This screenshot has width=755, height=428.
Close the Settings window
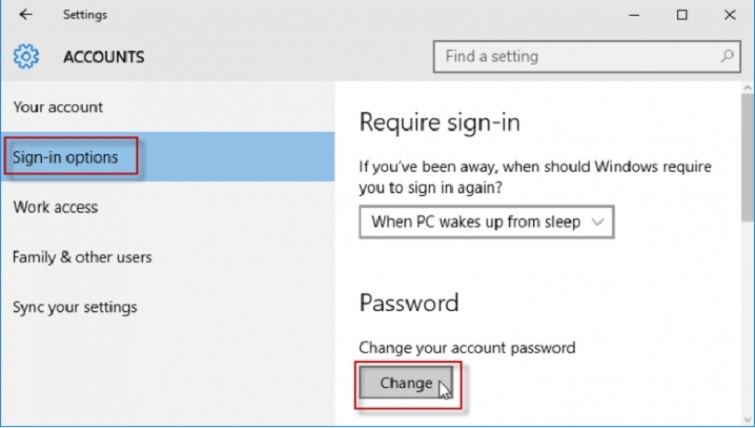pos(729,15)
